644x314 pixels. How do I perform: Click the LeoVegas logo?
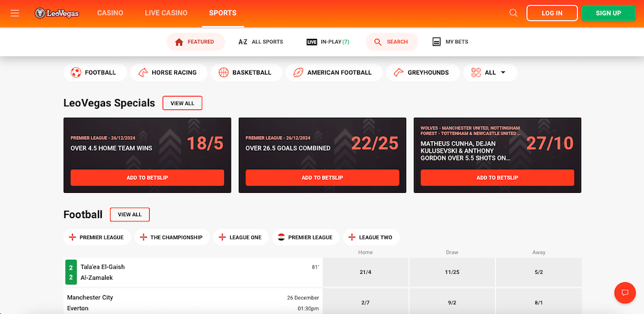pyautogui.click(x=56, y=13)
